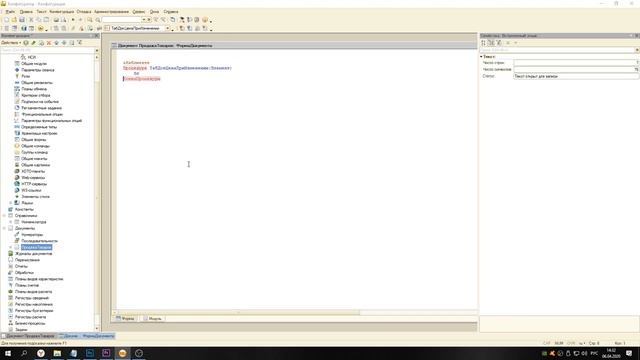Switch to the Форма tab below the editor
Screen dimensions: 640x360
tap(125, 318)
